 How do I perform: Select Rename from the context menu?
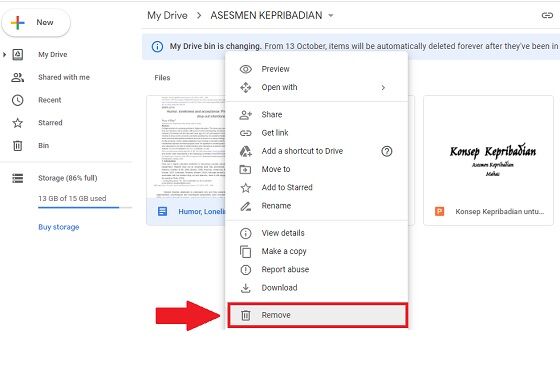coord(316,206)
